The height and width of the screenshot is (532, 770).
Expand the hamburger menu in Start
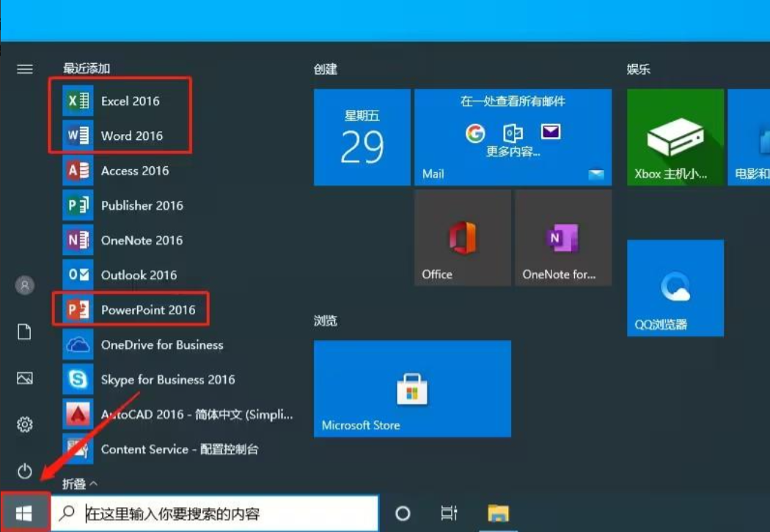(x=24, y=69)
